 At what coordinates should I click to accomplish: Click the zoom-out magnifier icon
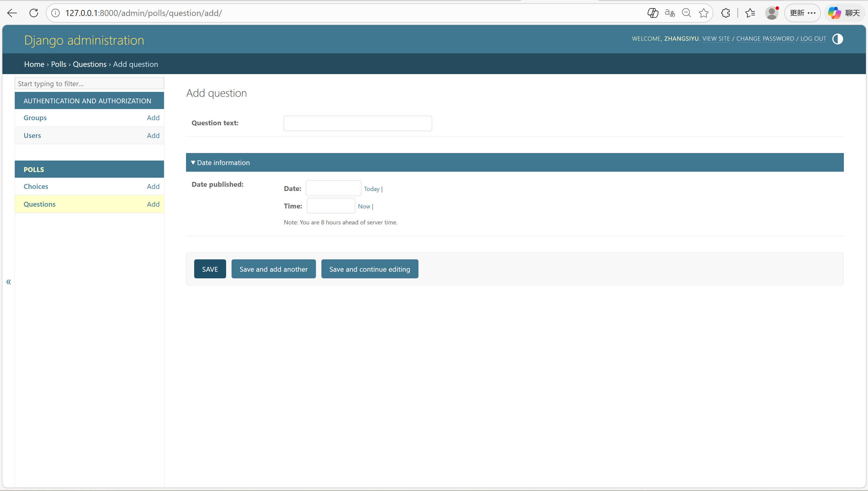[x=687, y=13]
